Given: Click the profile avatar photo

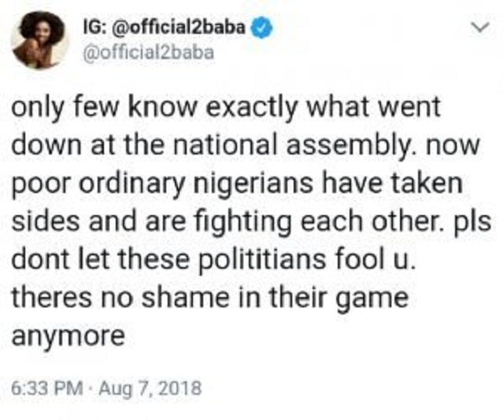Looking at the screenshot, I should pyautogui.click(x=39, y=41).
